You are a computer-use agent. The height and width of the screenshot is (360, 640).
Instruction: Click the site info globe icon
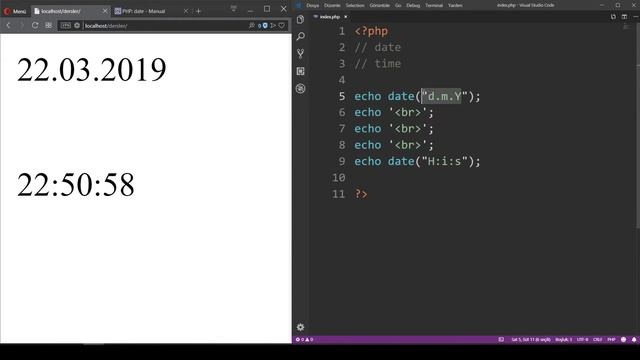pos(77,25)
